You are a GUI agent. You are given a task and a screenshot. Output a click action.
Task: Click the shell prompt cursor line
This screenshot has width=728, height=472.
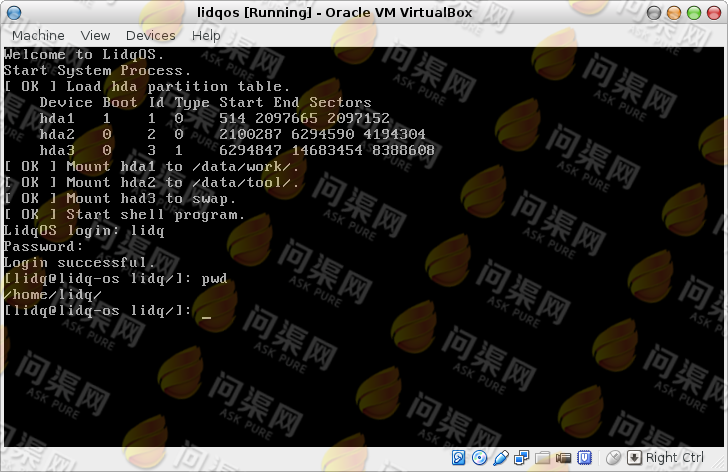point(108,311)
